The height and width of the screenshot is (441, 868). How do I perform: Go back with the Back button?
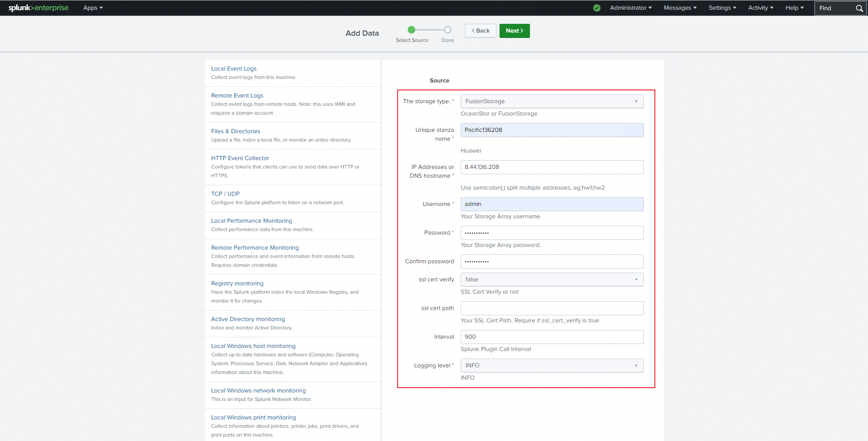(481, 31)
